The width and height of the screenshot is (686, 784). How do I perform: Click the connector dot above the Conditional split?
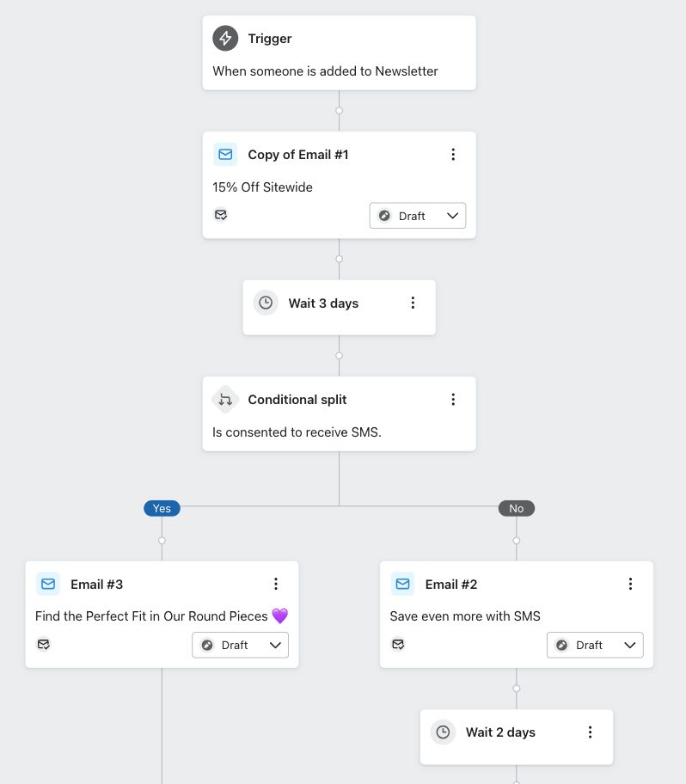[339, 355]
